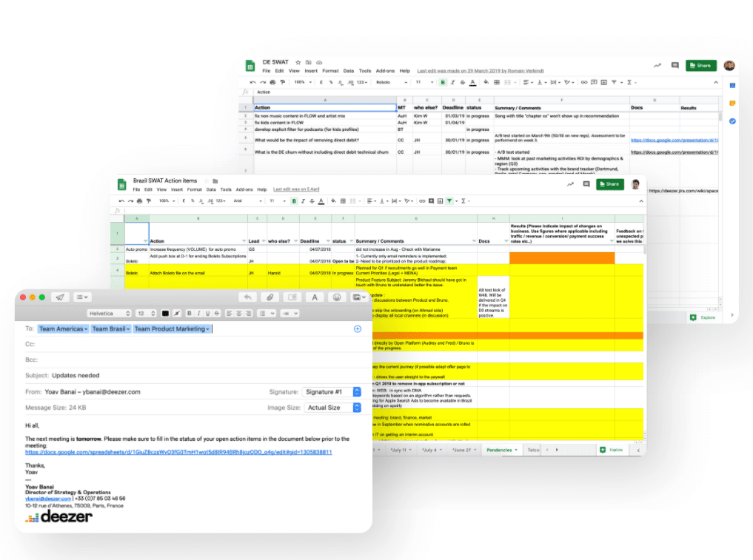
Task: Open comments in the Brazil SWAT sheet
Action: click(x=586, y=183)
